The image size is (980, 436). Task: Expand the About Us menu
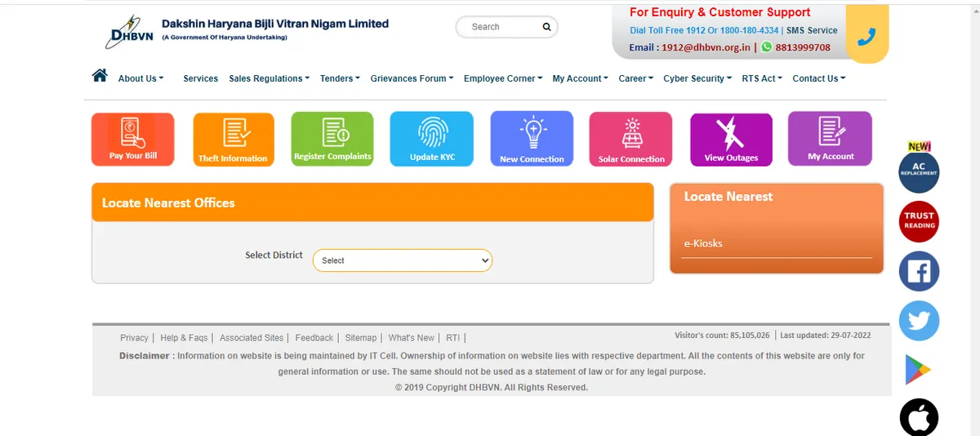coord(140,78)
